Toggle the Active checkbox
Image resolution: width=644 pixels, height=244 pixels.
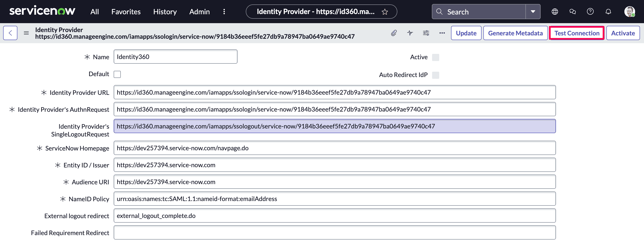[x=436, y=57]
